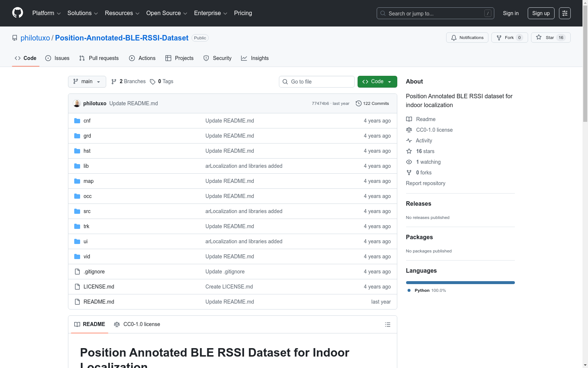Click the lib folder icon
The height and width of the screenshot is (368, 588).
[77, 166]
